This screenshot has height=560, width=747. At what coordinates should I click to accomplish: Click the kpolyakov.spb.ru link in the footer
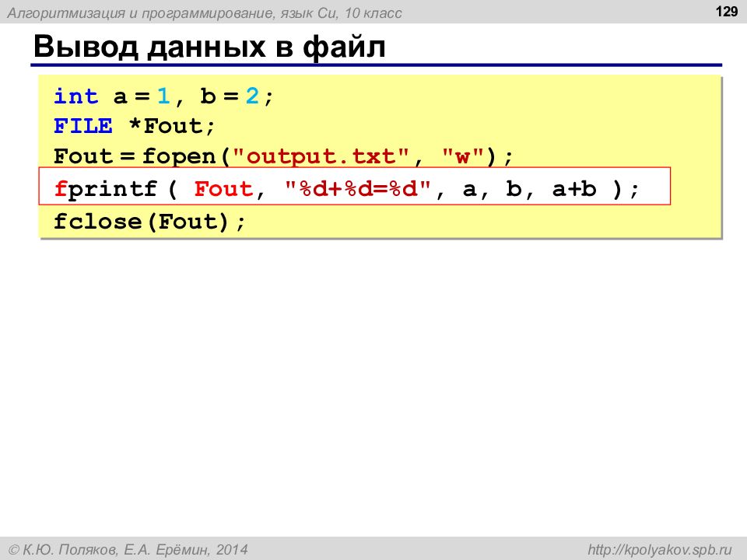tap(659, 550)
